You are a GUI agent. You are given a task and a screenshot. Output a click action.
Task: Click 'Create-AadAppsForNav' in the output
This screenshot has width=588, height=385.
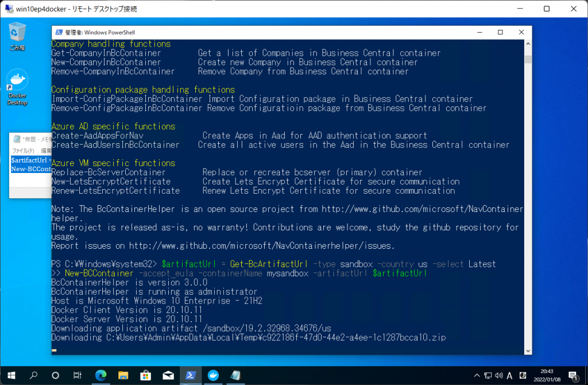[x=97, y=136]
